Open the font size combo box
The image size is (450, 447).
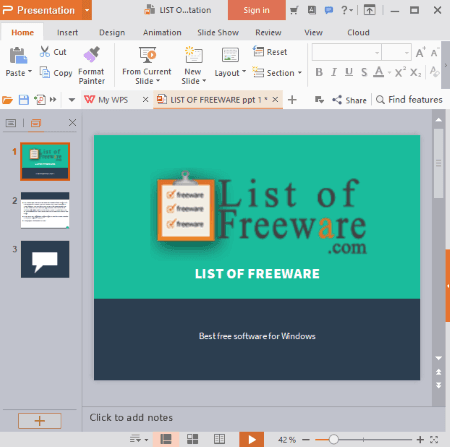tap(396, 52)
